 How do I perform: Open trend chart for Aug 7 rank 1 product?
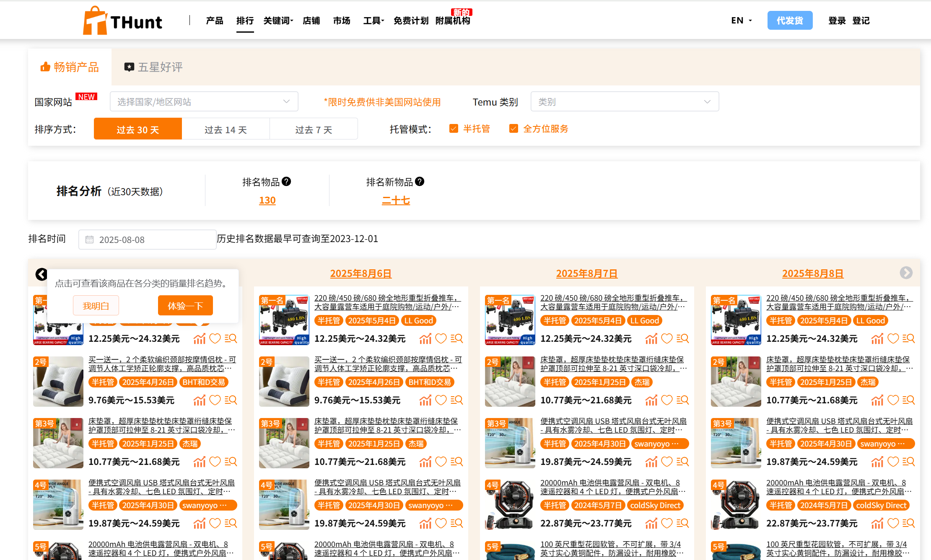[x=651, y=338]
